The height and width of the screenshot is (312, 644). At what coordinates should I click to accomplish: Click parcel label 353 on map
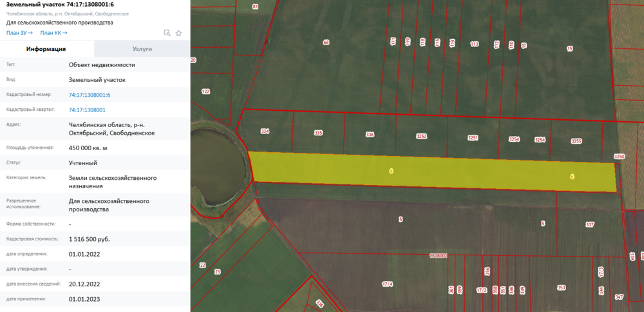click(x=562, y=288)
